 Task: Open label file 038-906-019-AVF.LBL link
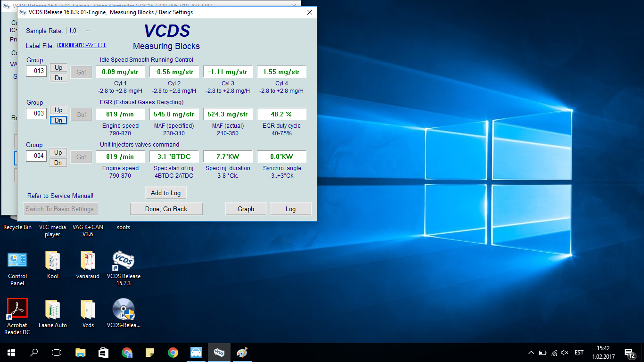(82, 45)
